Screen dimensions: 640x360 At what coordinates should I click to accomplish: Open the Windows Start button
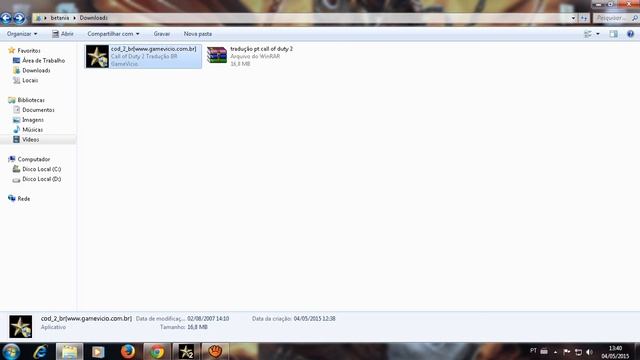[11, 351]
